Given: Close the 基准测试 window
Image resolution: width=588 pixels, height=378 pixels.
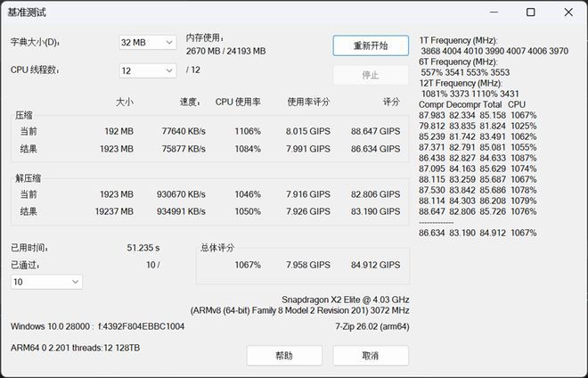Looking at the screenshot, I should pyautogui.click(x=568, y=12).
